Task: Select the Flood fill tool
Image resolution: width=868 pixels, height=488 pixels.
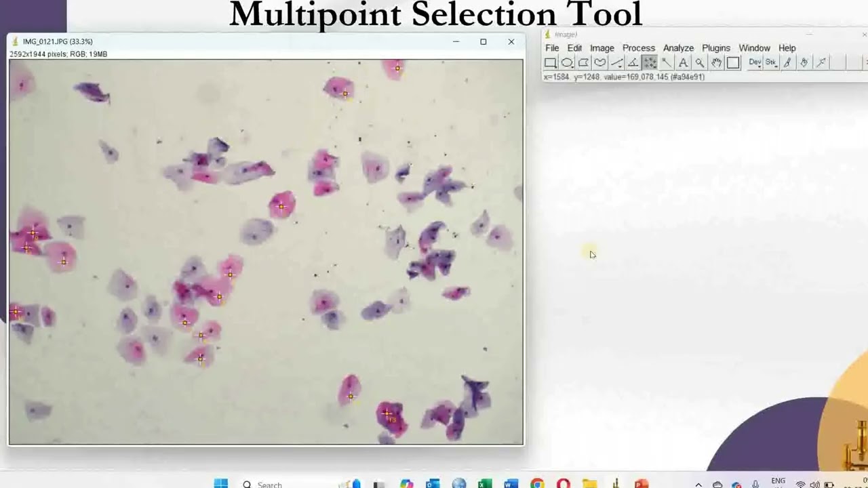Action: tap(804, 63)
